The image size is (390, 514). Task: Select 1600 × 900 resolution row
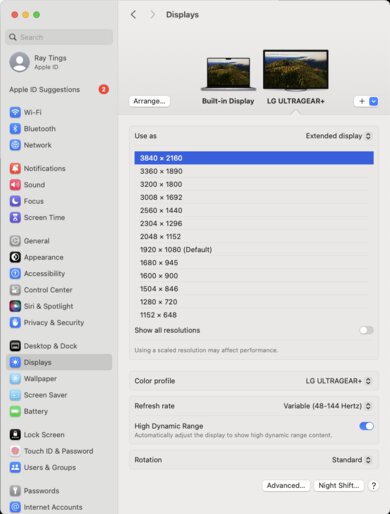[254, 276]
